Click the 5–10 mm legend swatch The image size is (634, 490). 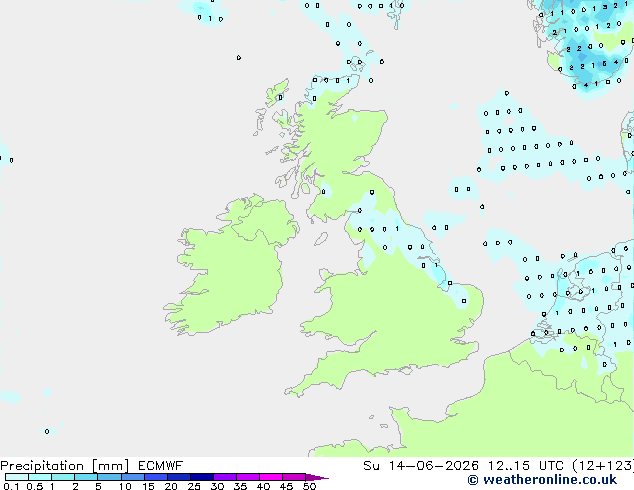click(x=109, y=477)
